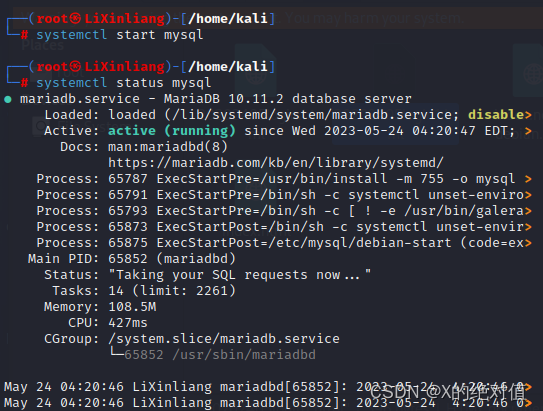Click the Process 65787 ExecStartPre line
This screenshot has height=411, width=543.
284,179
